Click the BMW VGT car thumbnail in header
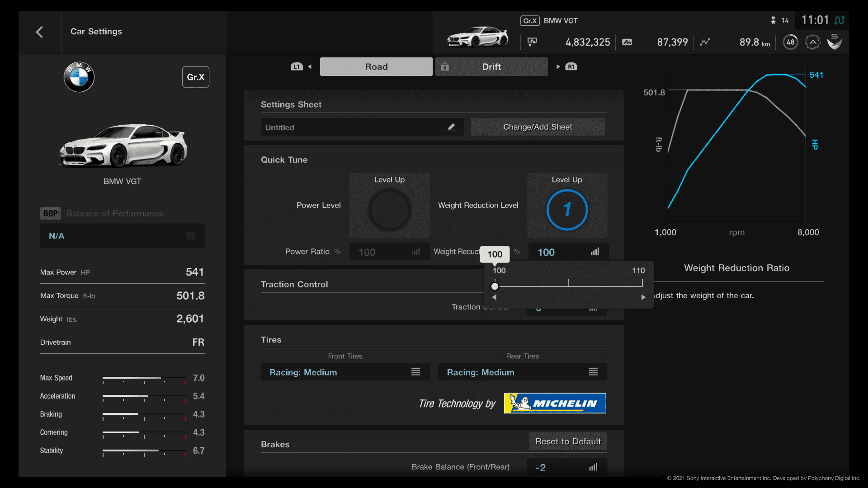868x488 pixels. 477,37
